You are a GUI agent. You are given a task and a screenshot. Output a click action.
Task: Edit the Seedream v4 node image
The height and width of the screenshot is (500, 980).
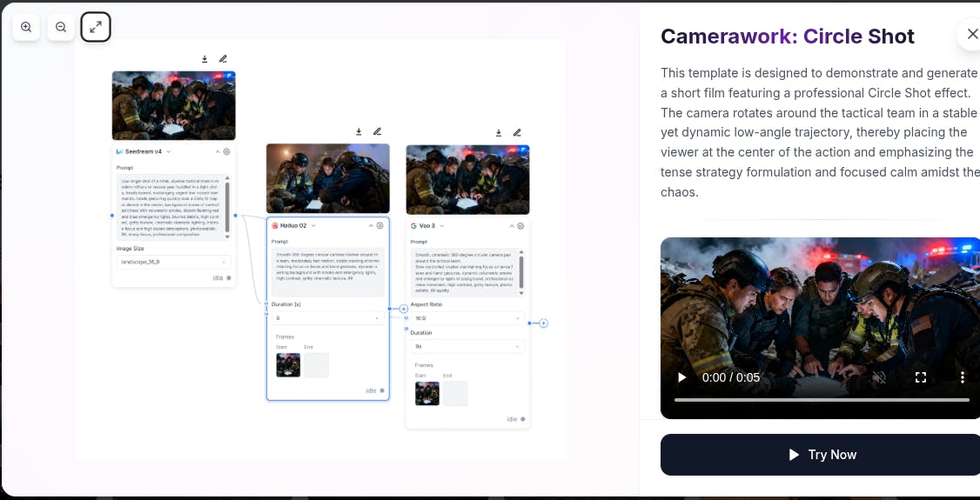click(223, 58)
